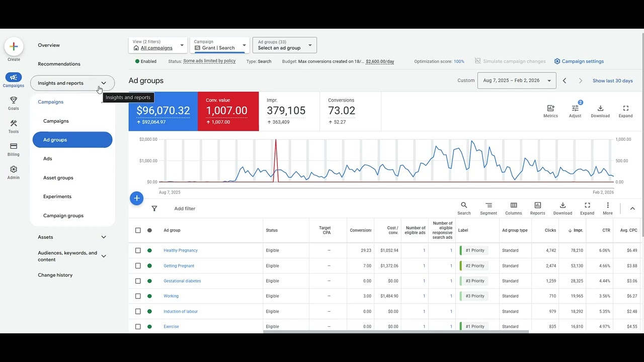
Task: Download chart using chart Download icon
Action: point(600,108)
